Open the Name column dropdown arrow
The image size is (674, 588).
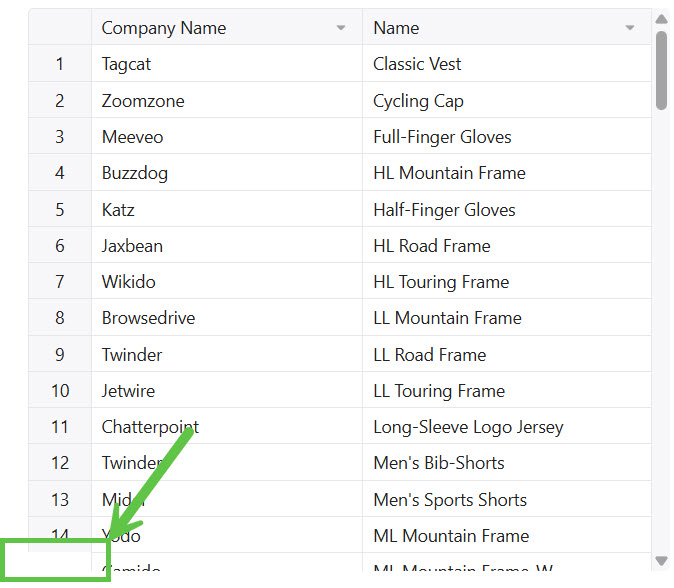tap(630, 28)
